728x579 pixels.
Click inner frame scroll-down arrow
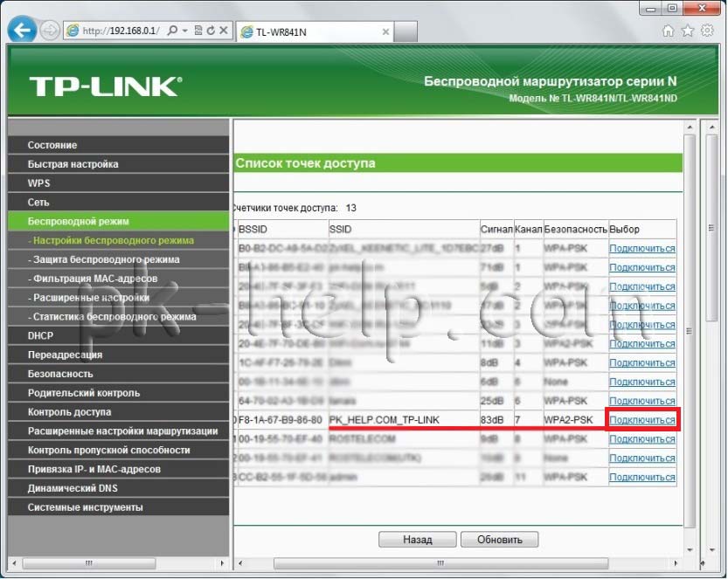click(690, 550)
